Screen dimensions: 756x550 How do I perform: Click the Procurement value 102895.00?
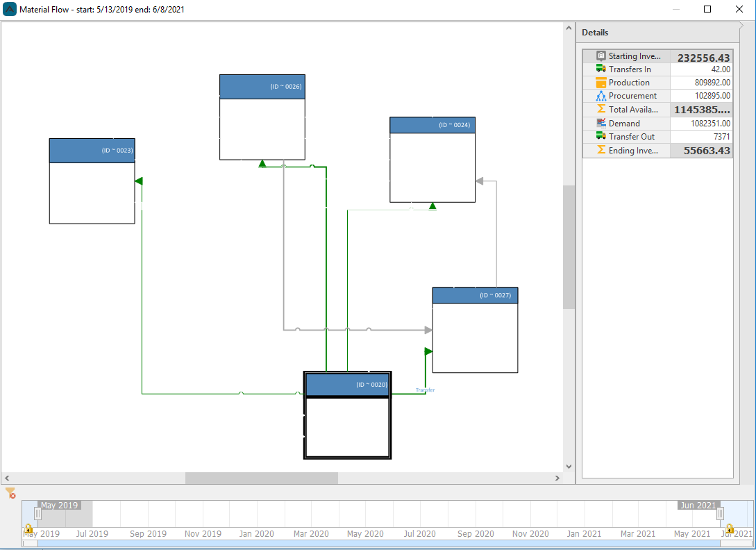[x=712, y=96]
